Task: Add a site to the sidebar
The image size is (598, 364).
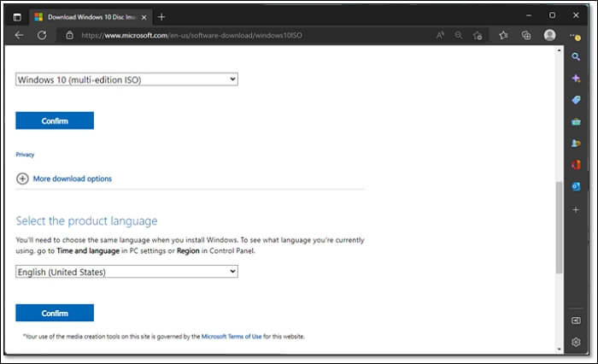Action: (576, 209)
